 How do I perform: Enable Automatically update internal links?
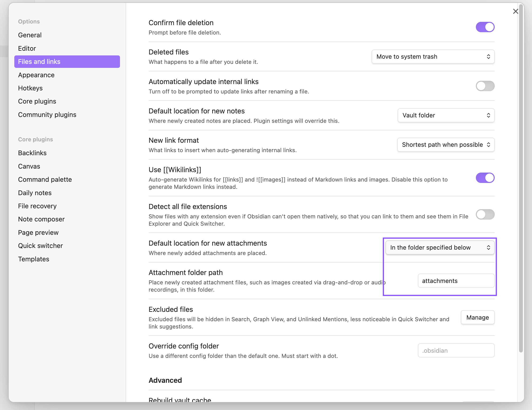point(485,86)
